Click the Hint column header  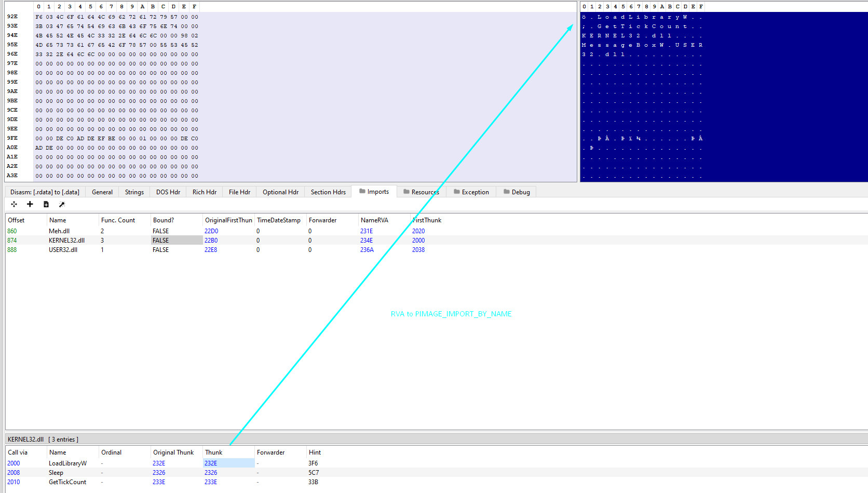pos(332,452)
